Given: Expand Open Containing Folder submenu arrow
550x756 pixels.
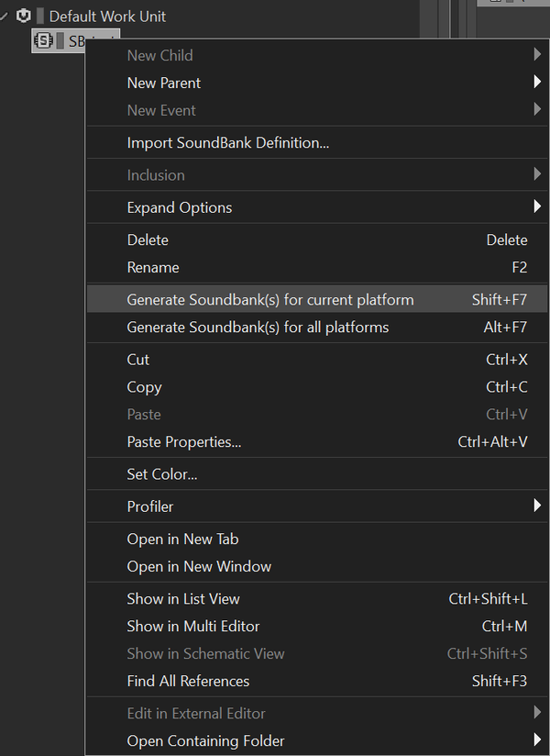Looking at the screenshot, I should (536, 741).
